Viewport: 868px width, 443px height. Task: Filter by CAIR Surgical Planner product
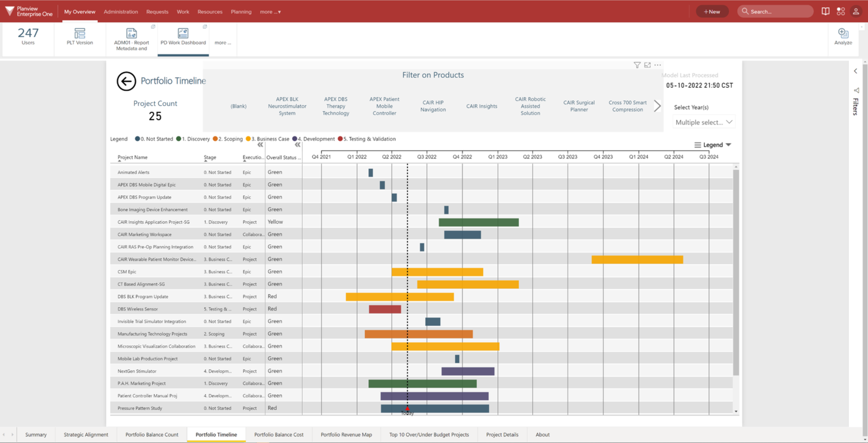579,106
